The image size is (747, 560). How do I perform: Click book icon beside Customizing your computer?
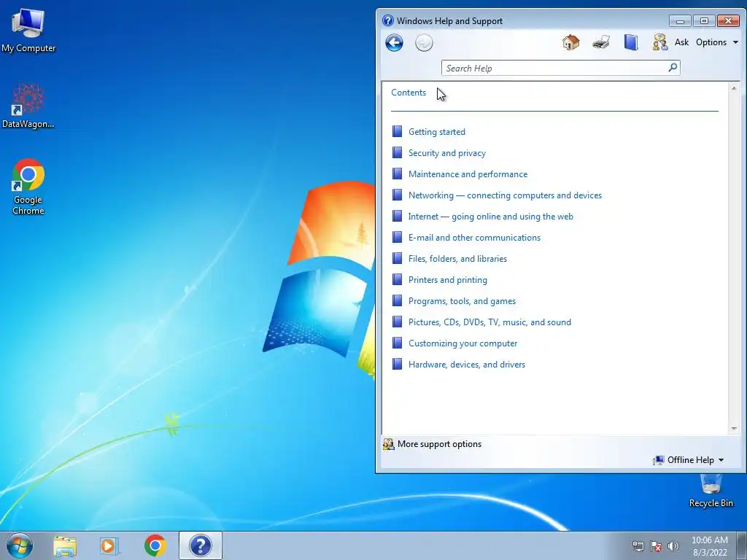397,343
